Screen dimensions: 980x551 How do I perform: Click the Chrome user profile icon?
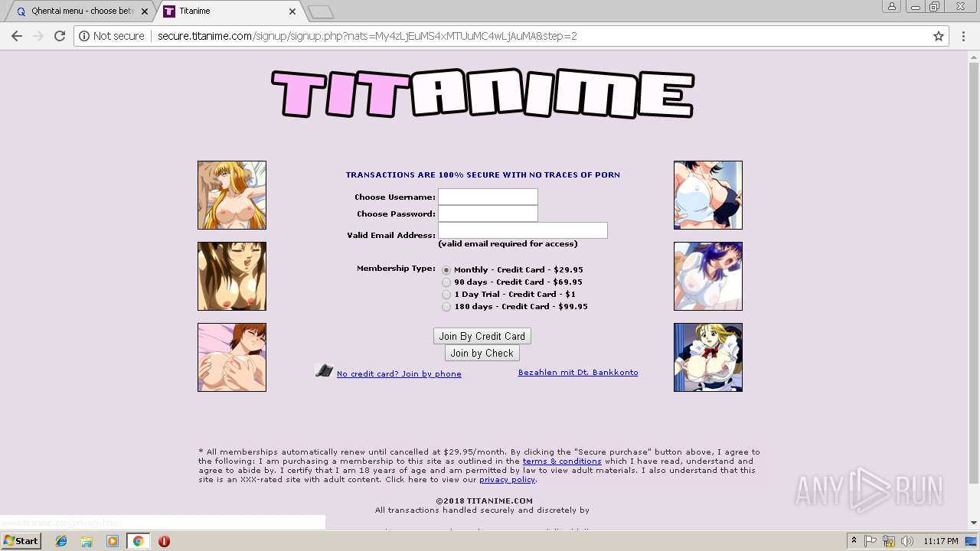pos(892,7)
